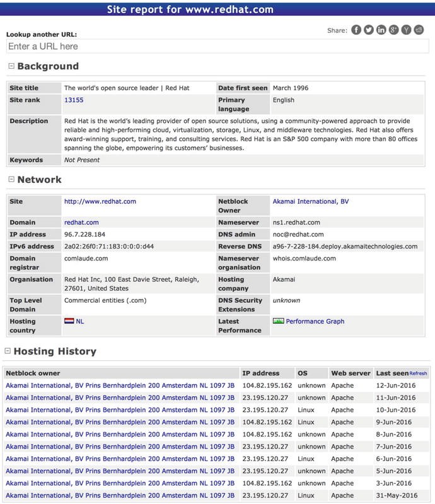Click the Commercial entities (.com) value

[x=105, y=300]
